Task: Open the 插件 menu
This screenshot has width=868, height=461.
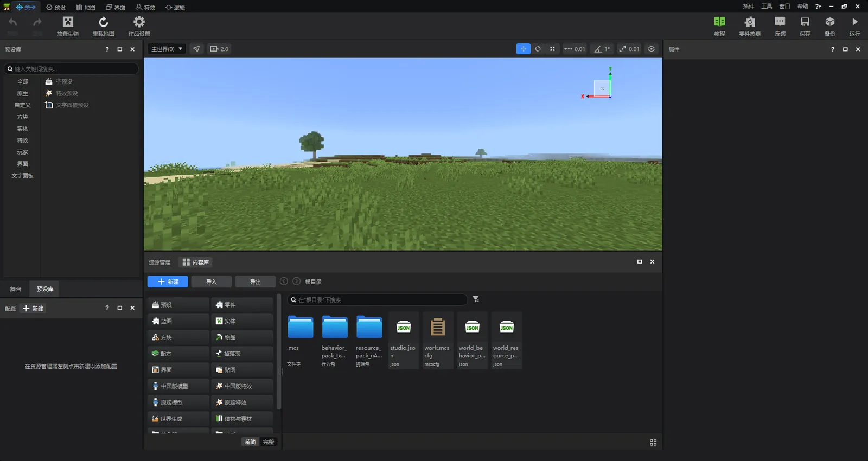Action: pos(749,7)
